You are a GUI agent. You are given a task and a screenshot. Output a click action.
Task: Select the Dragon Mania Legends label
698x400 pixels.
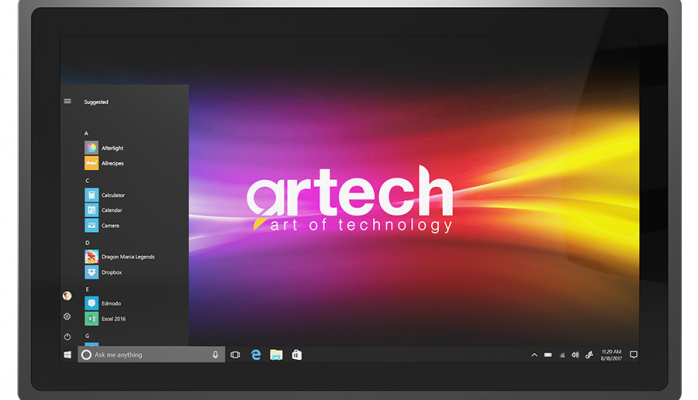pos(128,257)
